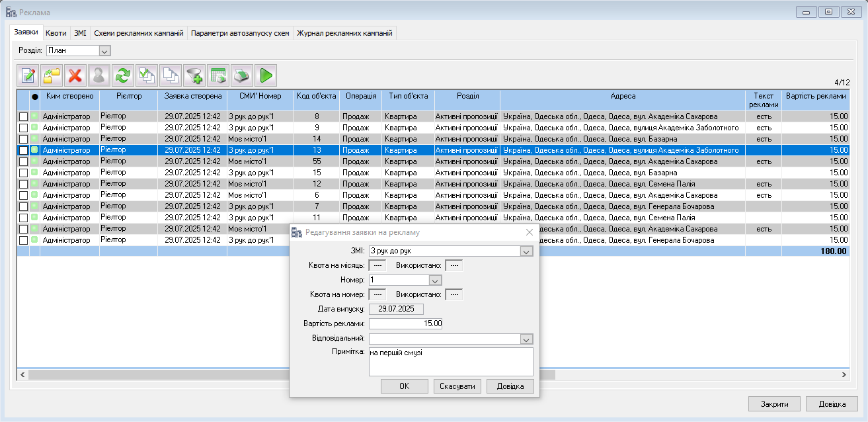Click the horizontal scrollbar right arrow

pos(844,374)
